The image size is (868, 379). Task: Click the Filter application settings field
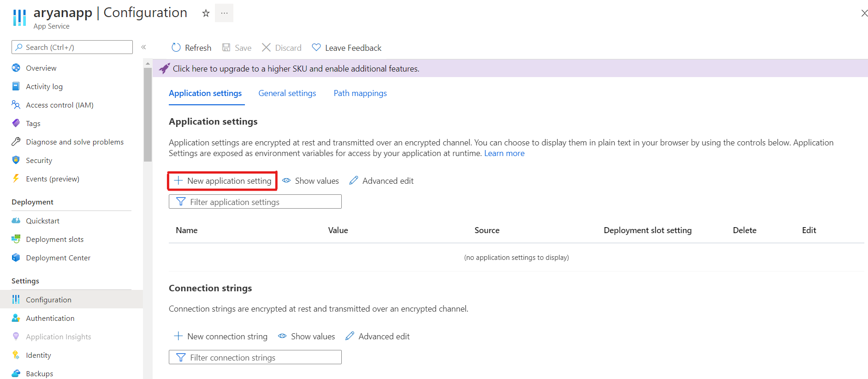pyautogui.click(x=255, y=202)
